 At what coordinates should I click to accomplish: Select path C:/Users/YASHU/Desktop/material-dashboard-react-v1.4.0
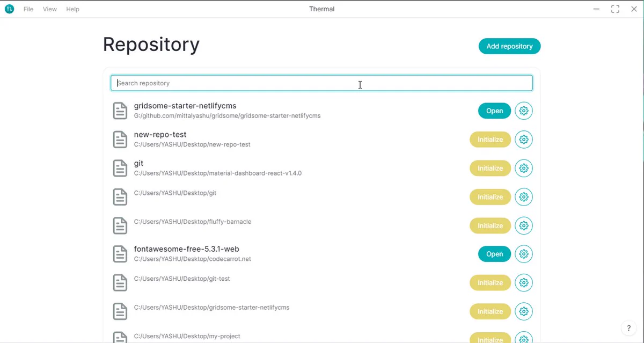point(218,173)
